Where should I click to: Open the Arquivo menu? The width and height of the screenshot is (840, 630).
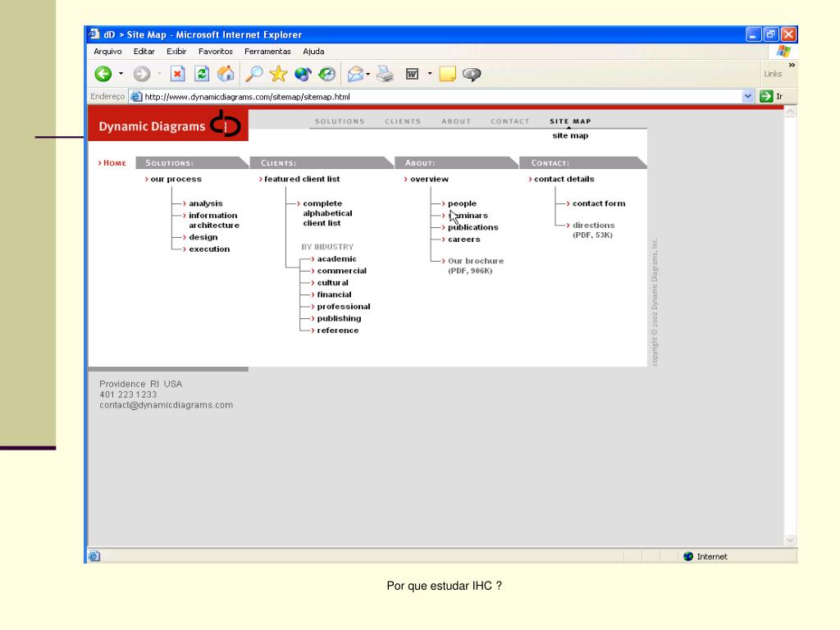[x=107, y=52]
